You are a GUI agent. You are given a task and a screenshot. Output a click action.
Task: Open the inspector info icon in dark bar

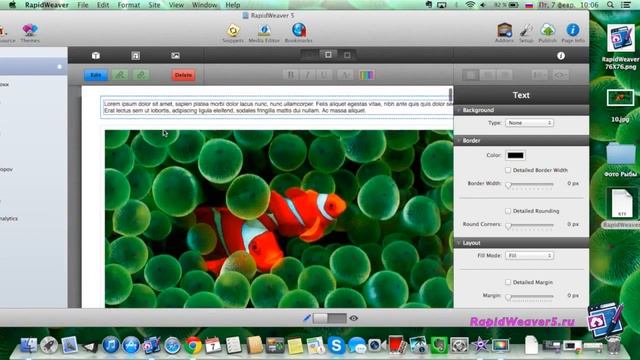tap(561, 56)
